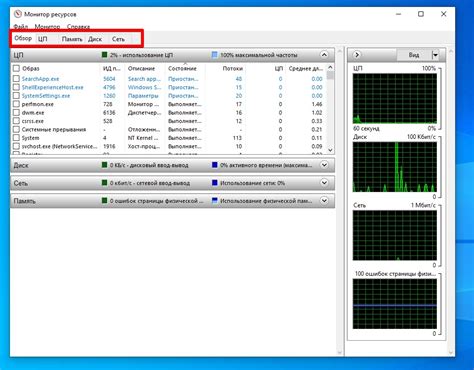Expand the Диск section chevron
Screen dimensions: 474x370
point(324,165)
